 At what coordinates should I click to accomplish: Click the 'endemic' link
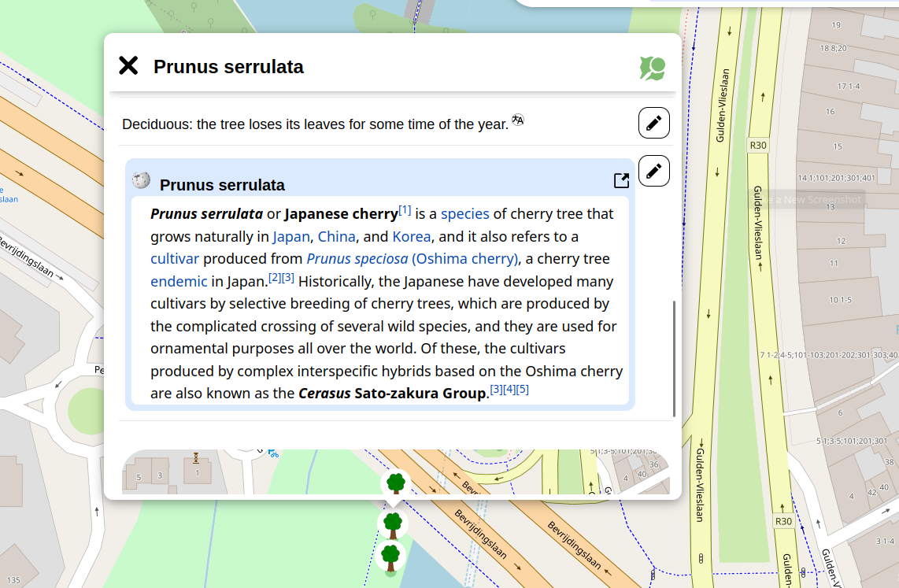[x=179, y=281]
